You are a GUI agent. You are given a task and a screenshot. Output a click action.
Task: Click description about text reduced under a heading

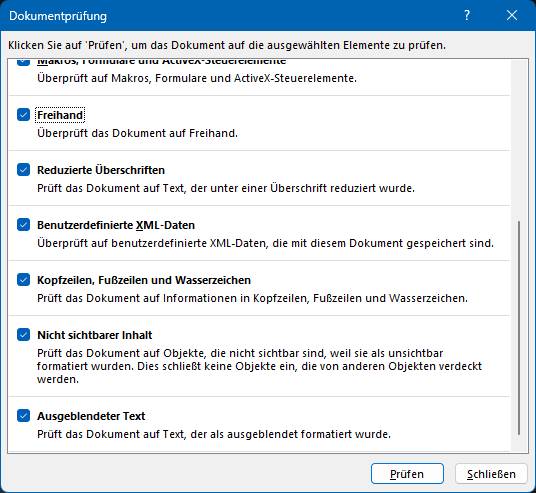tap(226, 188)
